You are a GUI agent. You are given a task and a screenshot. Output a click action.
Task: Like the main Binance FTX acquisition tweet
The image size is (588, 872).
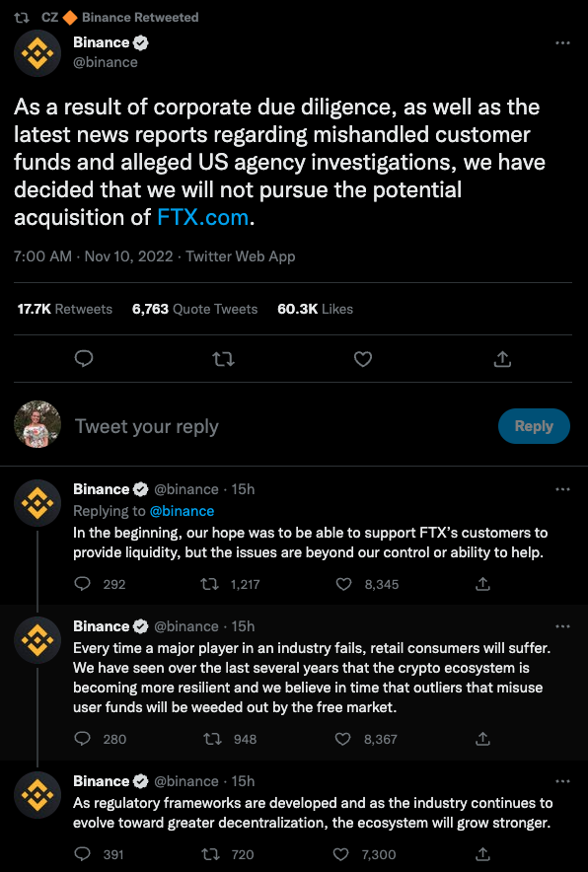[x=363, y=359]
